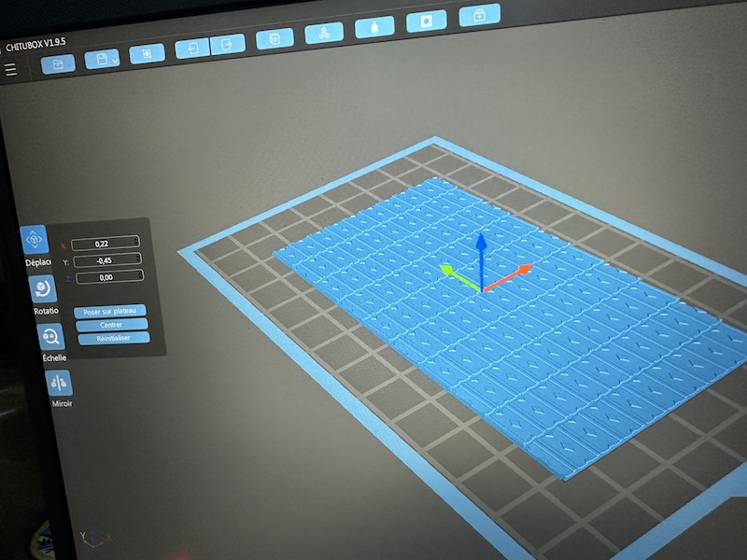Select the Rotation tool
This screenshot has height=560, width=747.
pos(42,289)
